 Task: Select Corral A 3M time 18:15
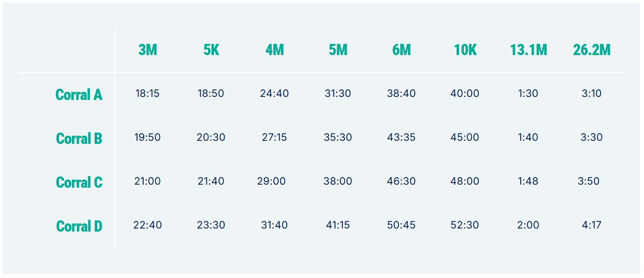[x=147, y=93]
